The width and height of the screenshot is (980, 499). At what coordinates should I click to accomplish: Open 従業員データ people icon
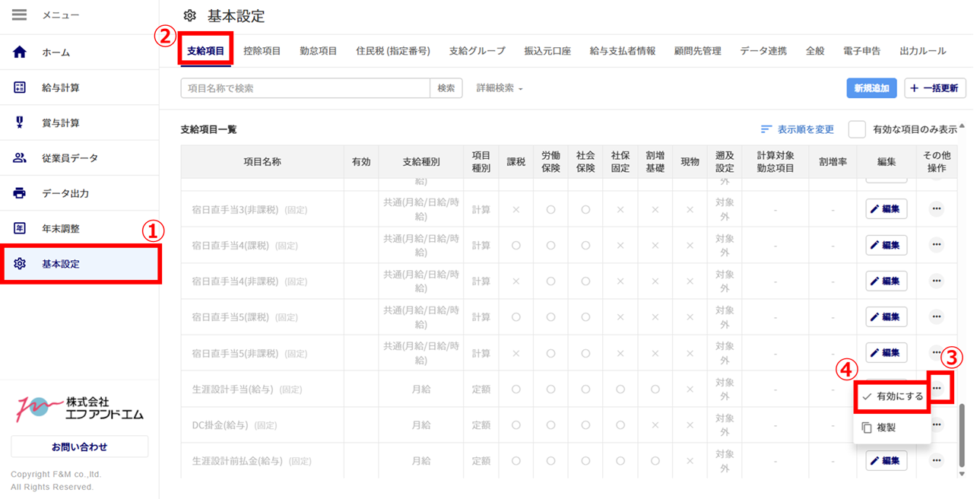tap(21, 158)
